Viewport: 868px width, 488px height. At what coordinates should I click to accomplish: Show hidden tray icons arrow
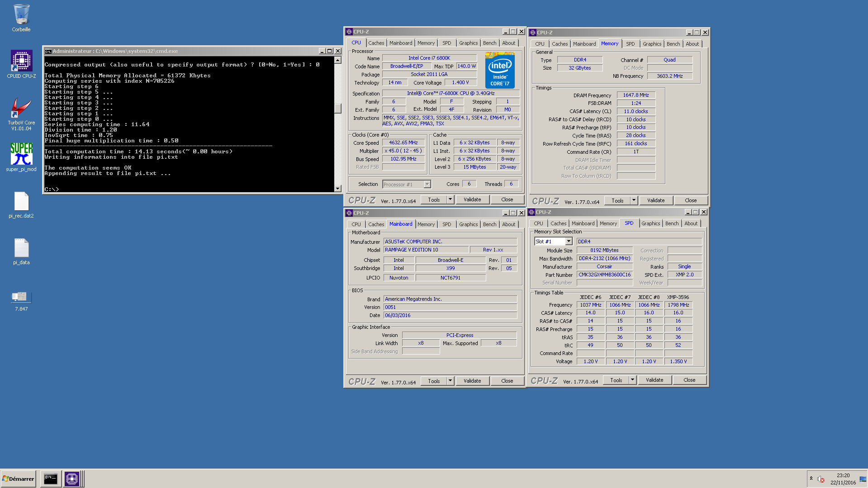(x=811, y=479)
